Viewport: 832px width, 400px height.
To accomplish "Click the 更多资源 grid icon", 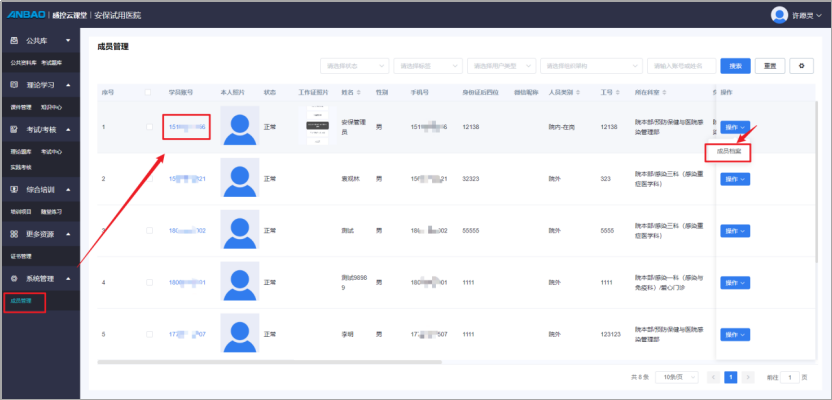I will pyautogui.click(x=14, y=234).
